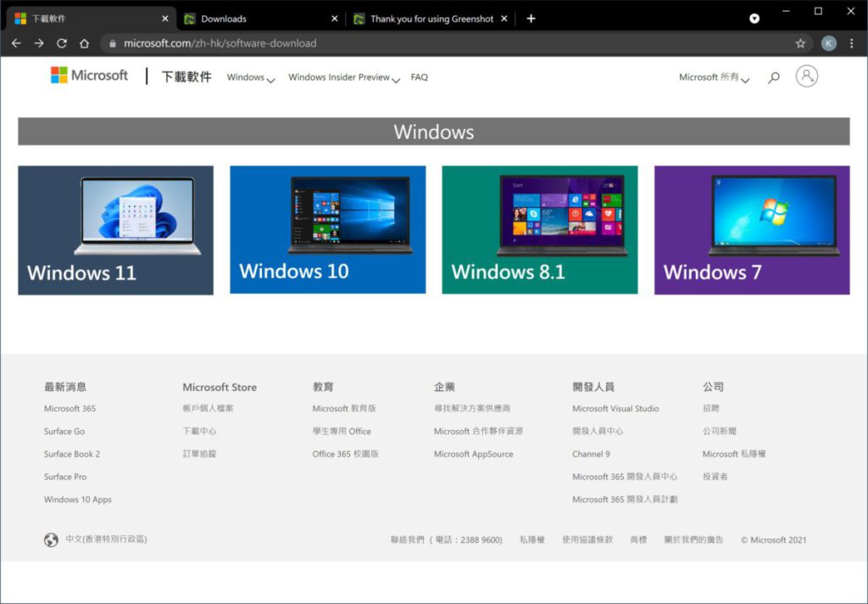Open the 聯絡我們 contact link
The width and height of the screenshot is (868, 604).
pos(446,540)
